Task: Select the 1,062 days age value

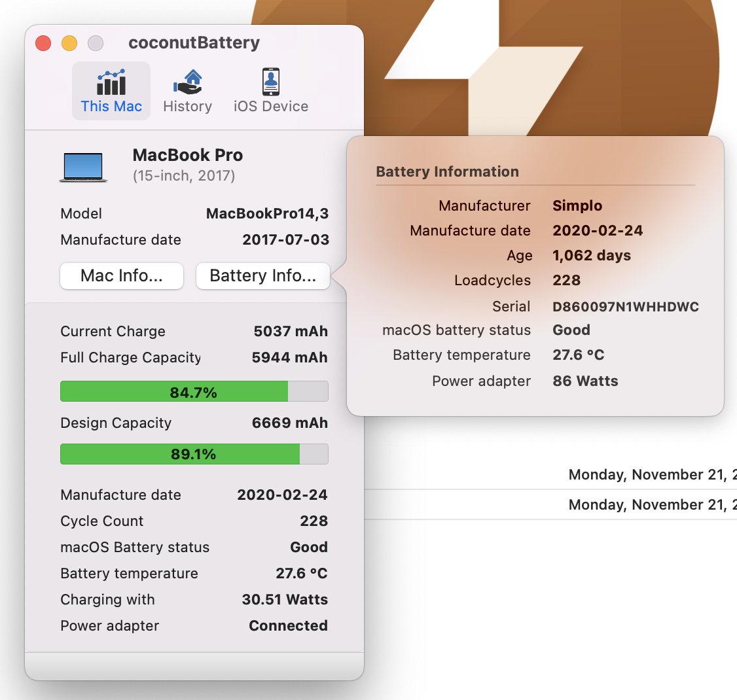Action: [592, 256]
